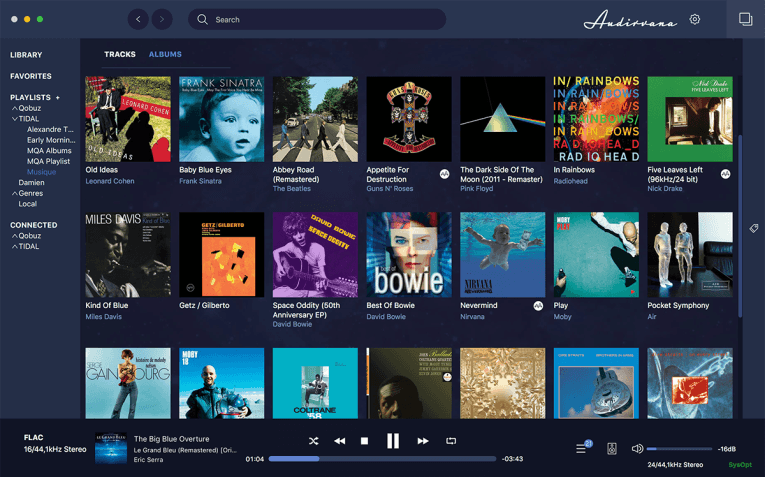Open the play queue list
Image resolution: width=765 pixels, height=477 pixels.
583,447
